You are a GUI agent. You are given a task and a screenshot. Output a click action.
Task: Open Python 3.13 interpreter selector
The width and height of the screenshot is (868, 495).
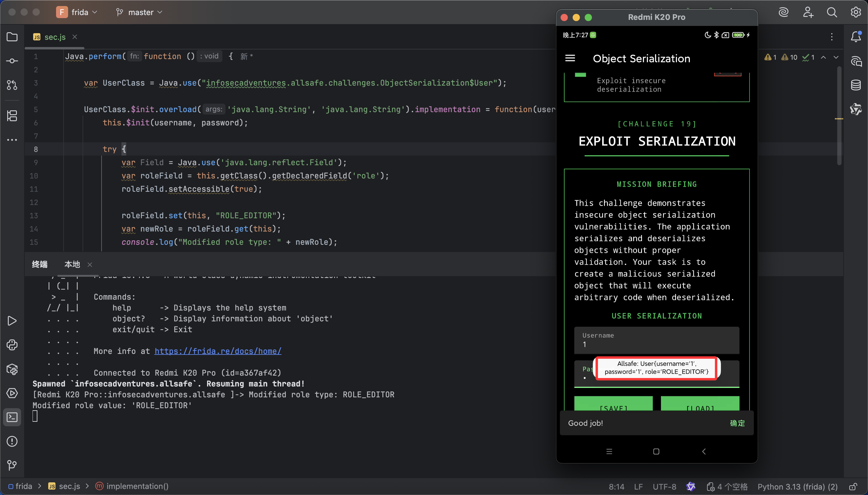797,487
